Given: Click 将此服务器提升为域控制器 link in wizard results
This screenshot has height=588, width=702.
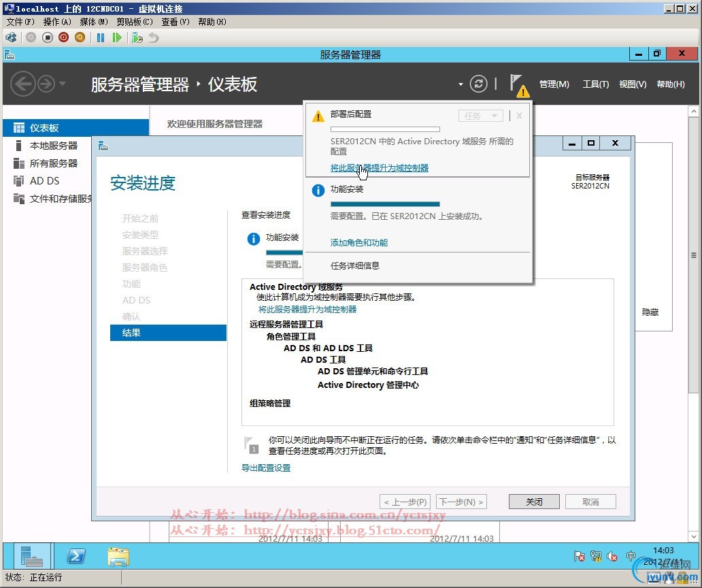Looking at the screenshot, I should [x=307, y=310].
